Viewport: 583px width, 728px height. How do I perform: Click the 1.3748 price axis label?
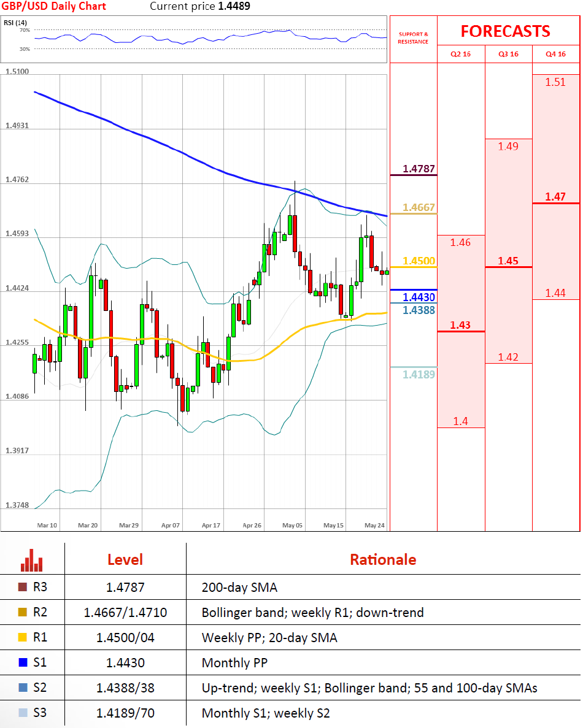[x=17, y=505]
